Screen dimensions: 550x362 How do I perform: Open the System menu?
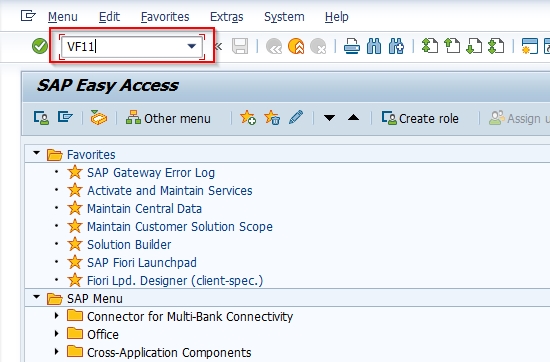coord(284,16)
